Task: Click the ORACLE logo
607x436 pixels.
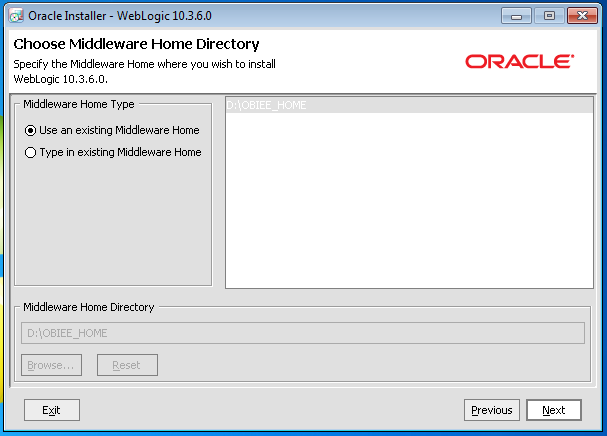Action: [520, 62]
